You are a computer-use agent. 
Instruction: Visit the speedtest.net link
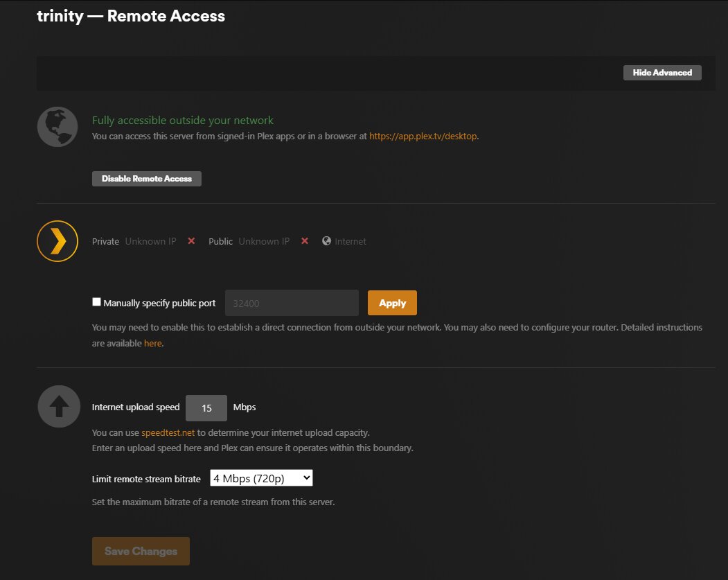[168, 433]
